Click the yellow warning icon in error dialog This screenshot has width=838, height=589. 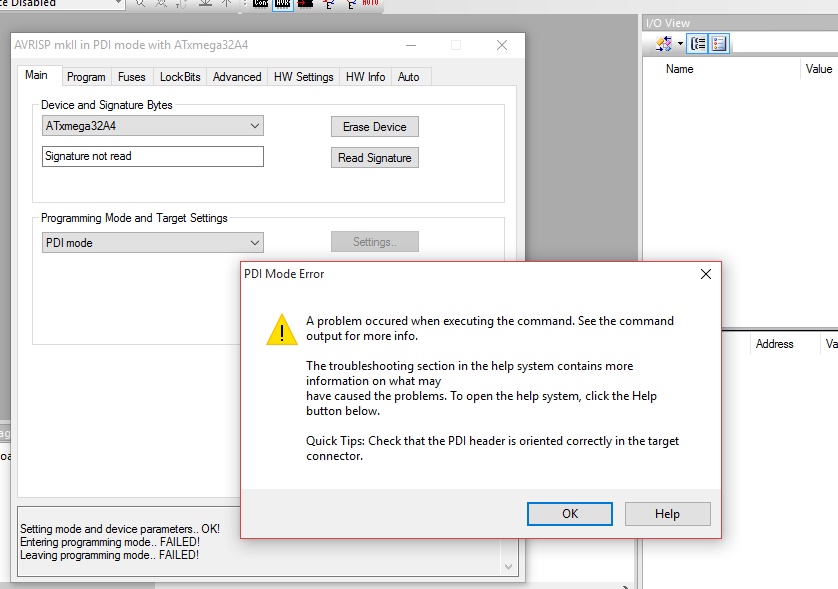click(x=281, y=330)
